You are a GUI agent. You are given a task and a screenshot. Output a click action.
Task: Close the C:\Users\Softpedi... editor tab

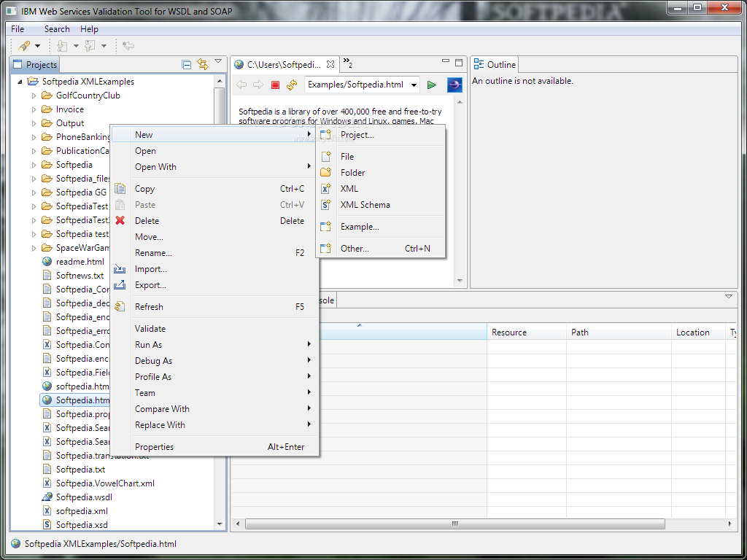[x=330, y=64]
